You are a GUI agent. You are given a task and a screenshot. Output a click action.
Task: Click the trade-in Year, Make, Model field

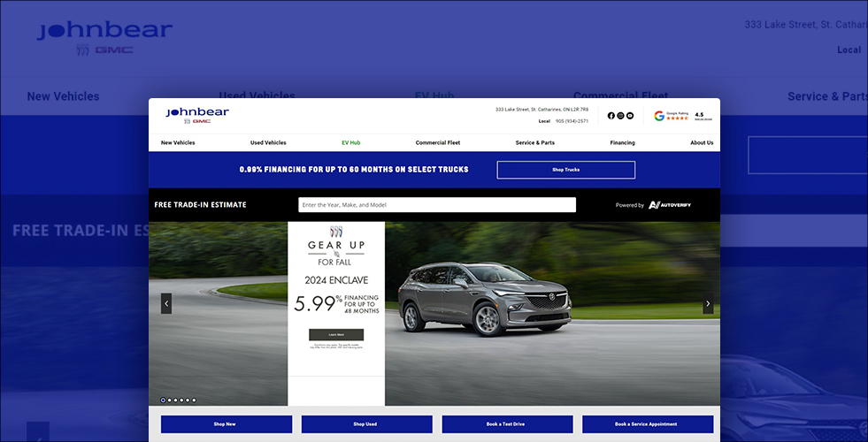point(437,205)
